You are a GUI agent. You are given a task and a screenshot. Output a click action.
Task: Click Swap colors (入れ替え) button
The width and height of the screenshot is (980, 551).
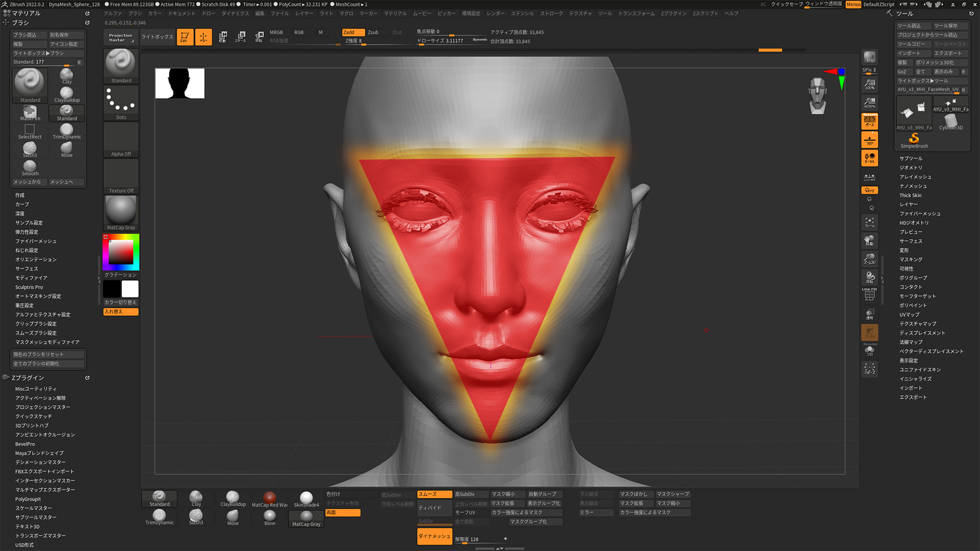pyautogui.click(x=121, y=312)
